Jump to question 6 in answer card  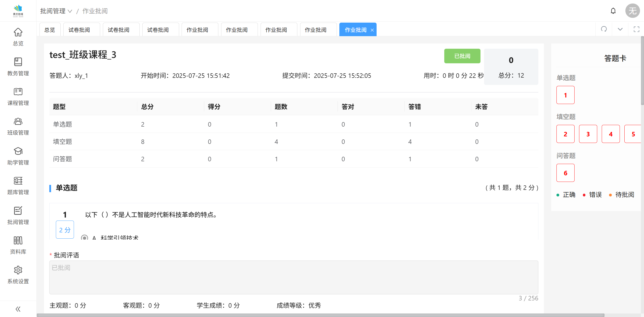[565, 173]
